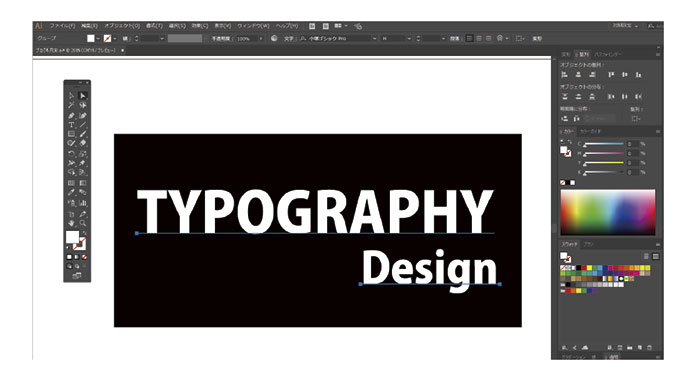Image resolution: width=695 pixels, height=380 pixels.
Task: Choose the Zoom magnifier tool
Action: point(83,223)
